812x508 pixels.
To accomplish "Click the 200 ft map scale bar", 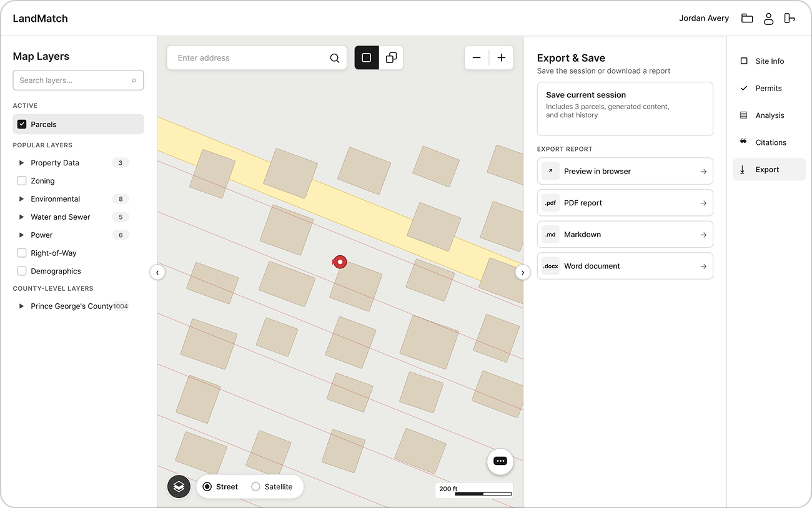I will (474, 491).
